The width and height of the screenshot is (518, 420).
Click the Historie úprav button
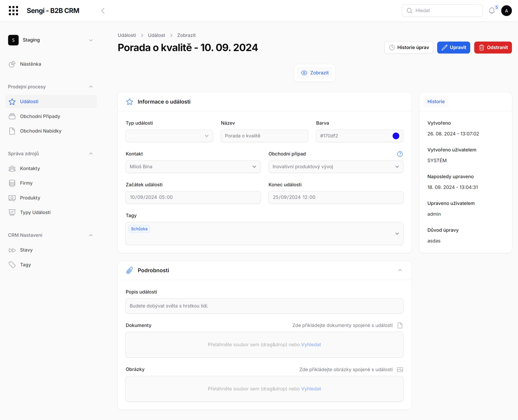click(x=409, y=48)
